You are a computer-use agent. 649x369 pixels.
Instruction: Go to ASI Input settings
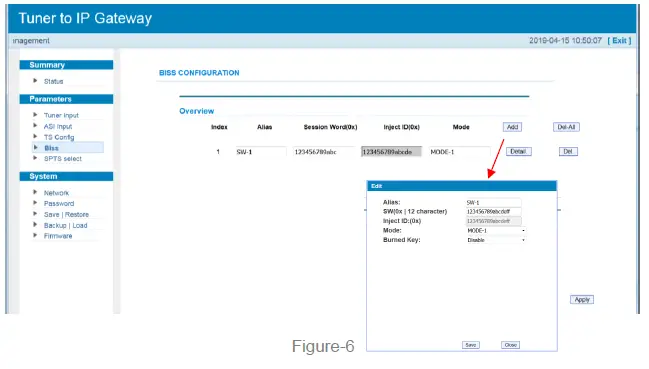[58, 127]
